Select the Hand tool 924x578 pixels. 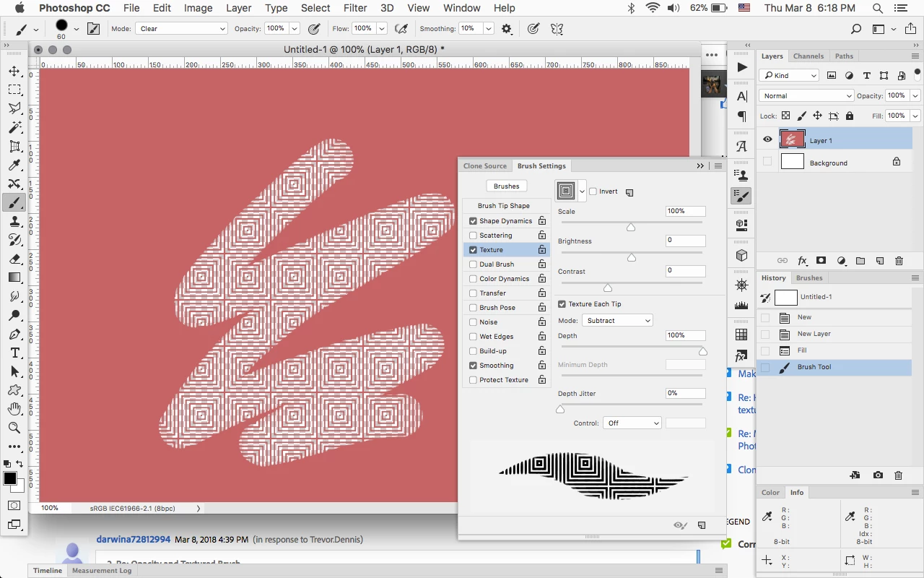(14, 409)
